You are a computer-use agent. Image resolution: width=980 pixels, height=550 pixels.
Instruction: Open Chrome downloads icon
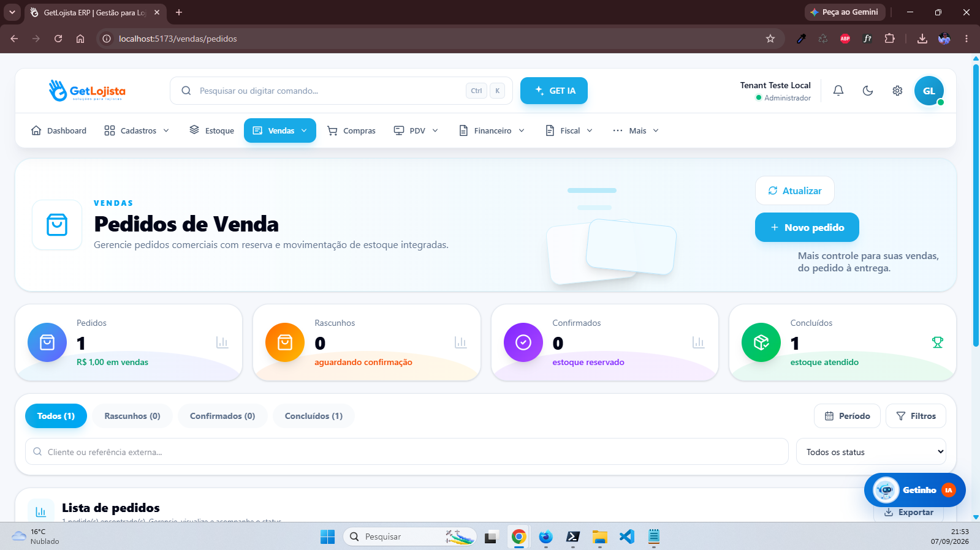(922, 39)
